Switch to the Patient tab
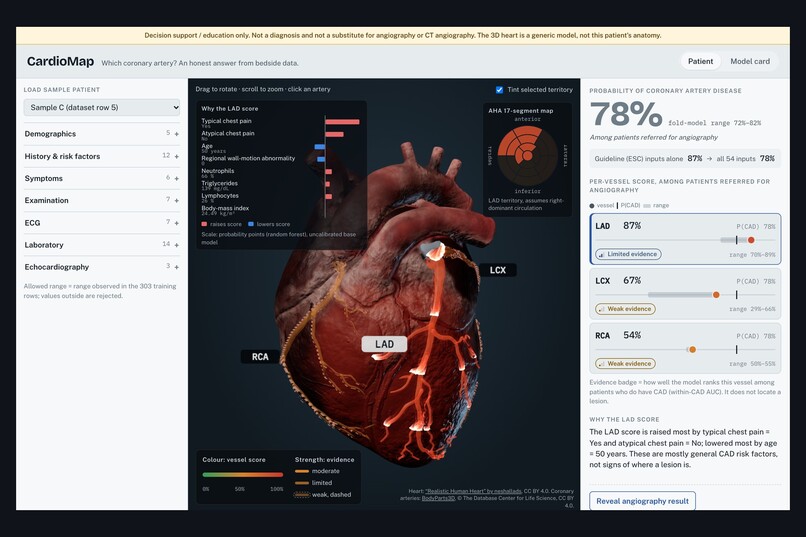This screenshot has width=806, height=537. point(700,61)
